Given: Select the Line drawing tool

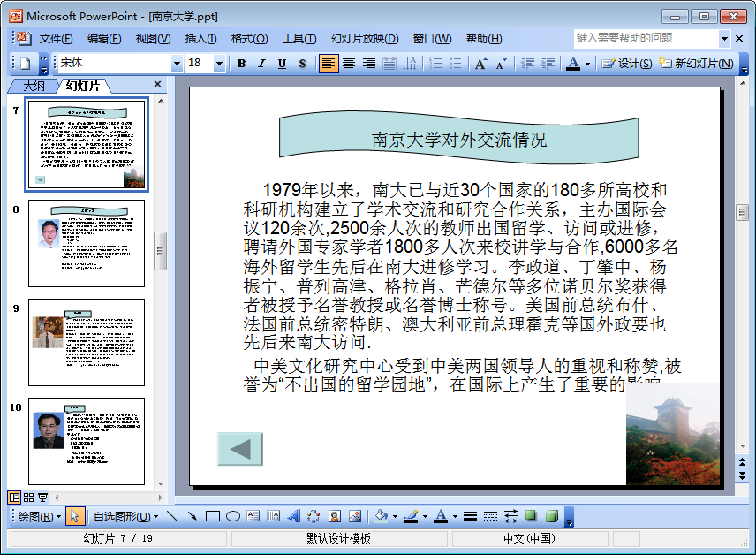Looking at the screenshot, I should (171, 516).
